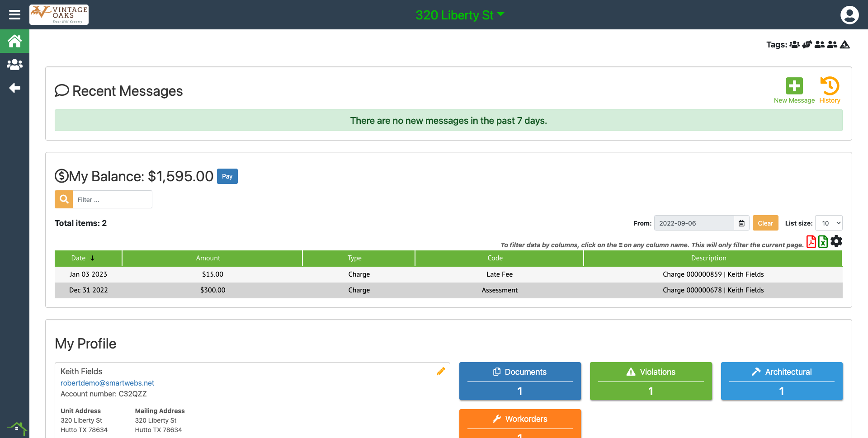
Task: Open the Violations tile
Action: pos(651,381)
